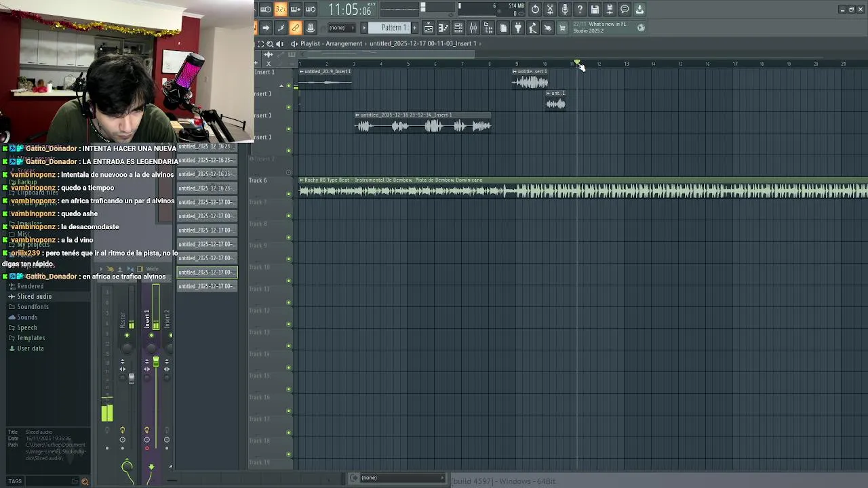Click the plus button next to Pattern 1
This screenshot has width=868, height=488.
tap(414, 28)
